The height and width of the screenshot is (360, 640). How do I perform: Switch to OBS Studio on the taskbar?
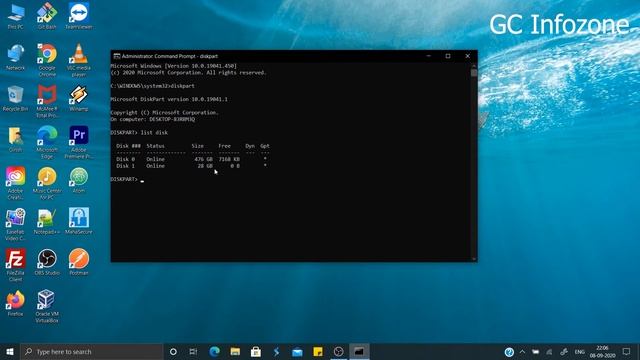(338, 351)
